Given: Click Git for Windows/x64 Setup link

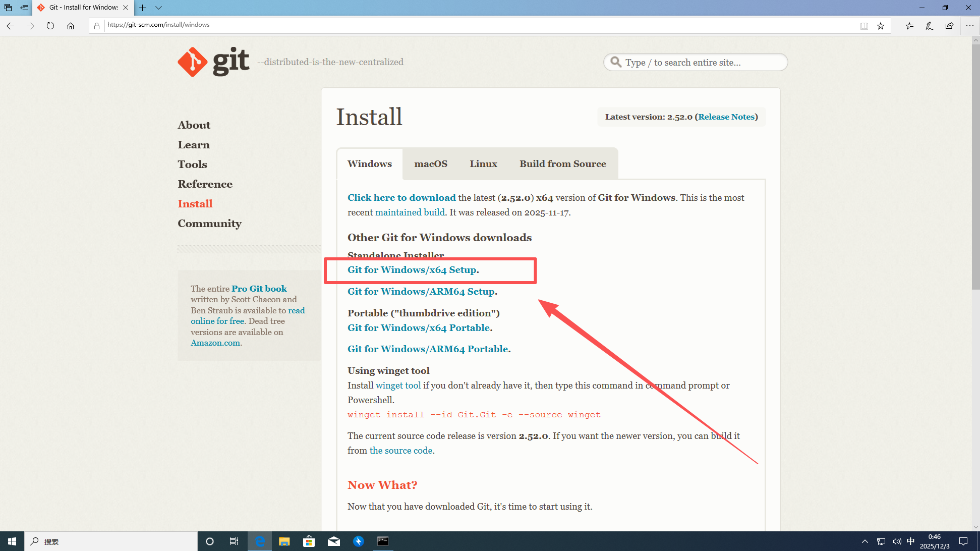Looking at the screenshot, I should pos(412,270).
